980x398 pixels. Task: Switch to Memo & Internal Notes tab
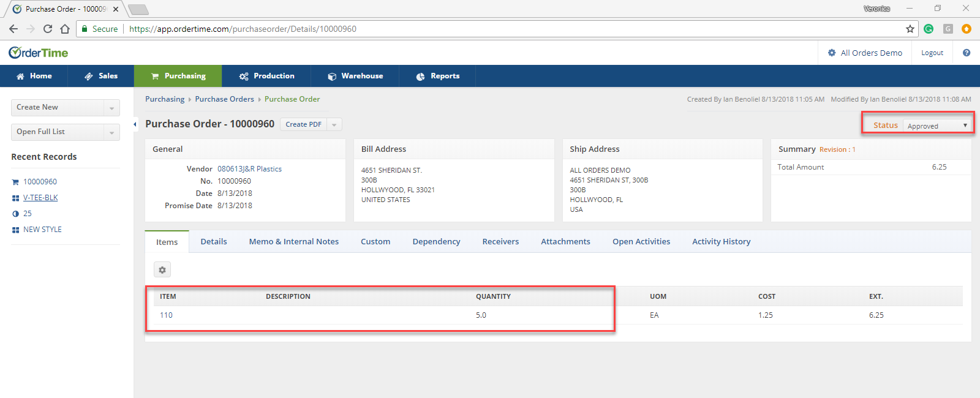pyautogui.click(x=294, y=242)
